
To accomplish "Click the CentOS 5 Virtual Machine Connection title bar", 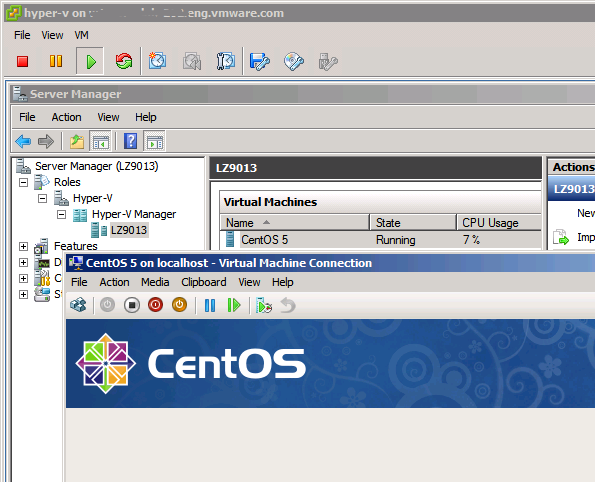I will 330,263.
